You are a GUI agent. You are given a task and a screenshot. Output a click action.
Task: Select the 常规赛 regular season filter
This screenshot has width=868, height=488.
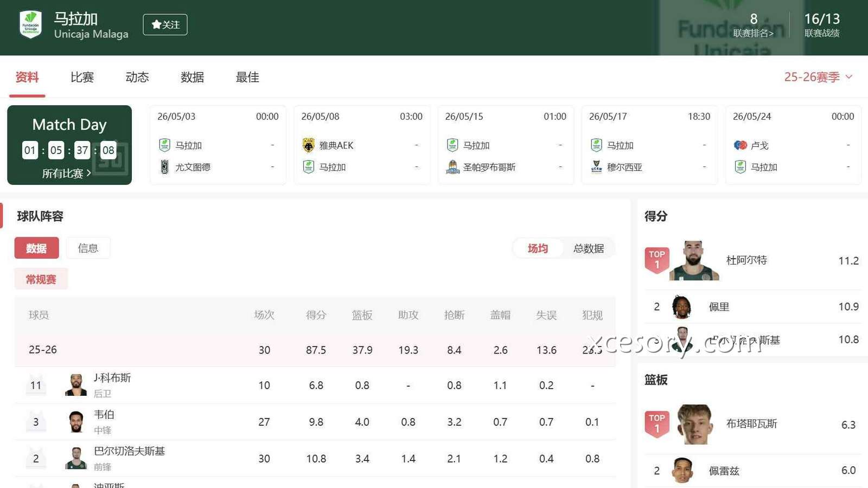click(x=41, y=279)
